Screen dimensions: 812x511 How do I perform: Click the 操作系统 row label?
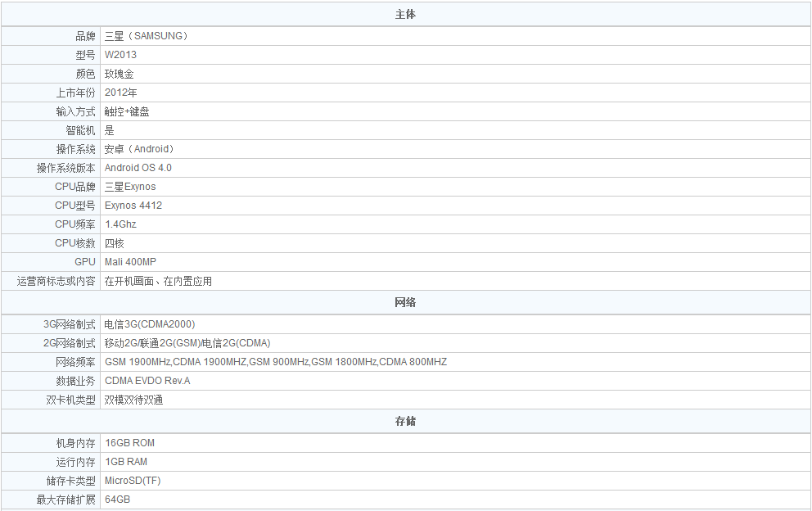pyautogui.click(x=75, y=149)
